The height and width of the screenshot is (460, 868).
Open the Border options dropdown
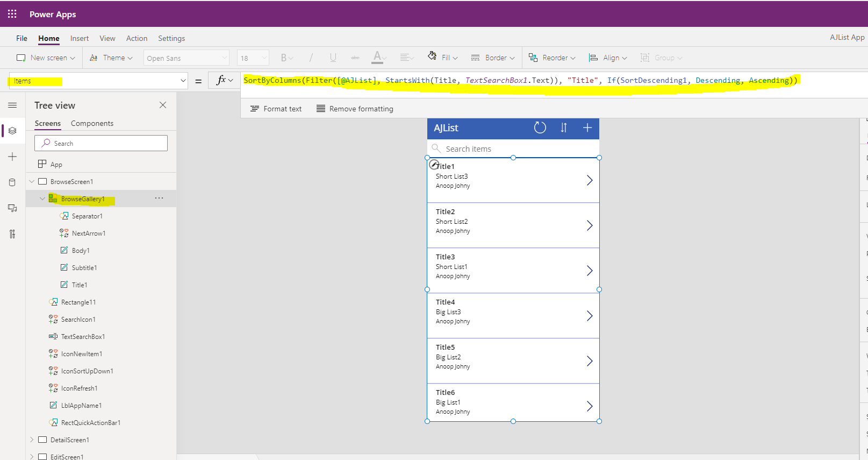[x=493, y=58]
